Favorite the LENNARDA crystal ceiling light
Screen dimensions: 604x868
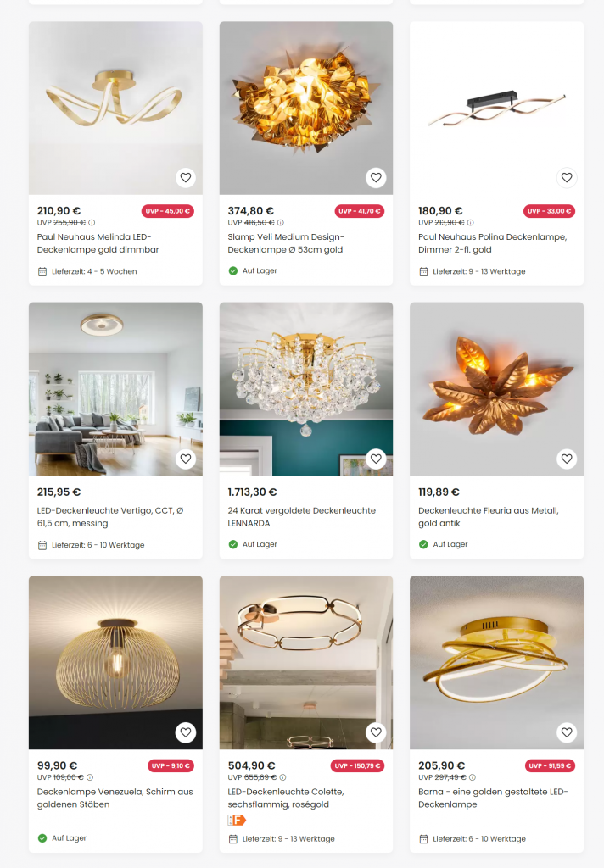tap(377, 459)
